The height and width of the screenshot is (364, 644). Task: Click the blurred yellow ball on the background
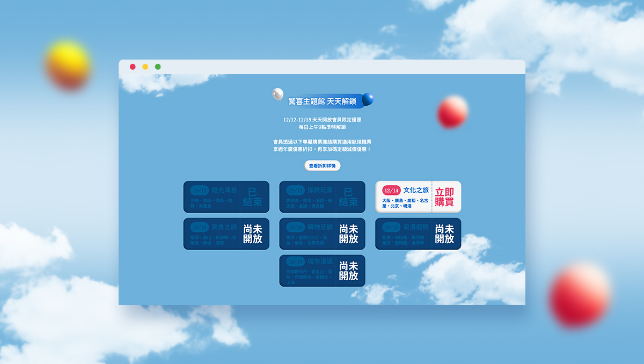(x=67, y=63)
